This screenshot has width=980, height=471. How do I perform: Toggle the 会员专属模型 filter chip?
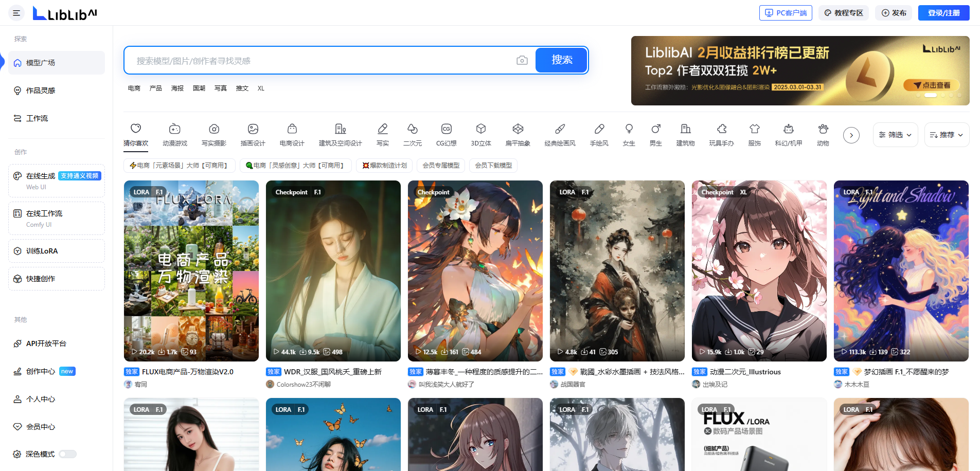441,166
